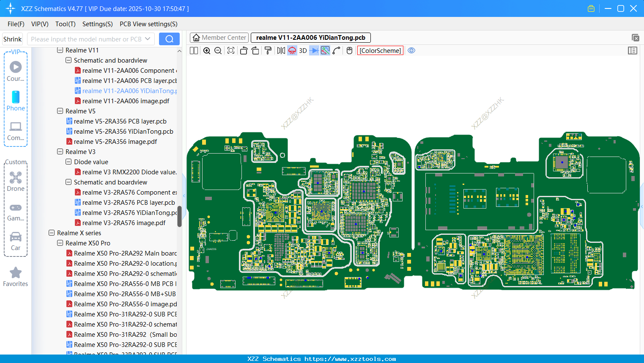
Task: Mirror the PCB view
Action: (281, 51)
